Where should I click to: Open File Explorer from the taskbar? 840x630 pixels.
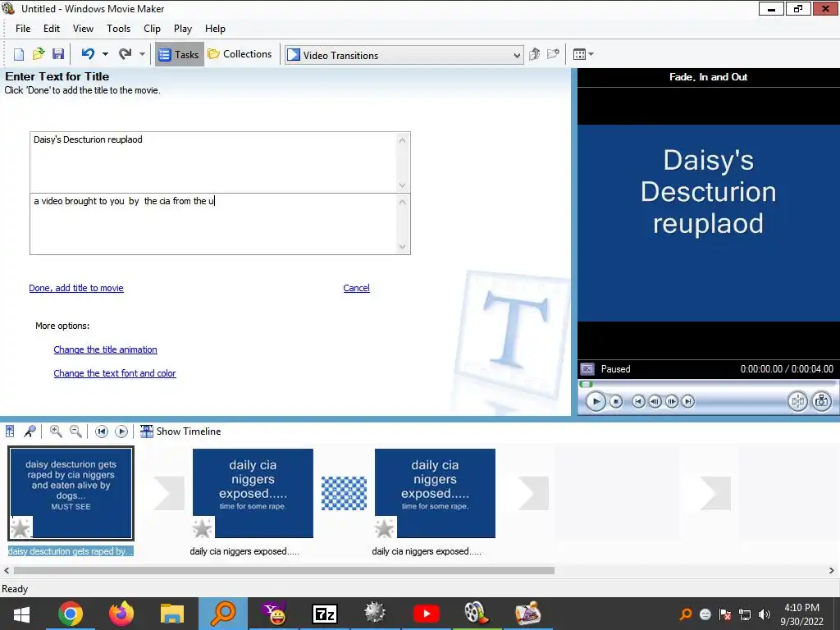[172, 614]
